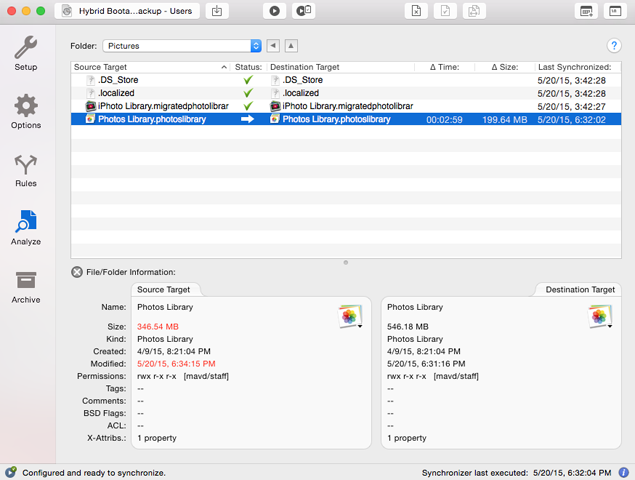The width and height of the screenshot is (635, 480).
Task: Sort by Last Synchronized column header
Action: point(573,67)
